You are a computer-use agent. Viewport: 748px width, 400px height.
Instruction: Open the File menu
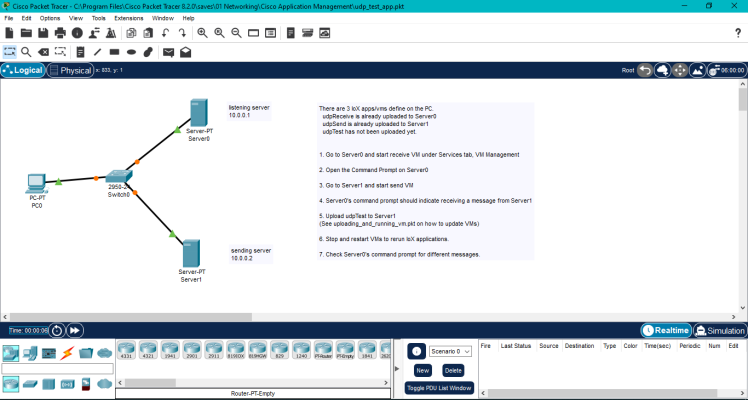[9, 18]
